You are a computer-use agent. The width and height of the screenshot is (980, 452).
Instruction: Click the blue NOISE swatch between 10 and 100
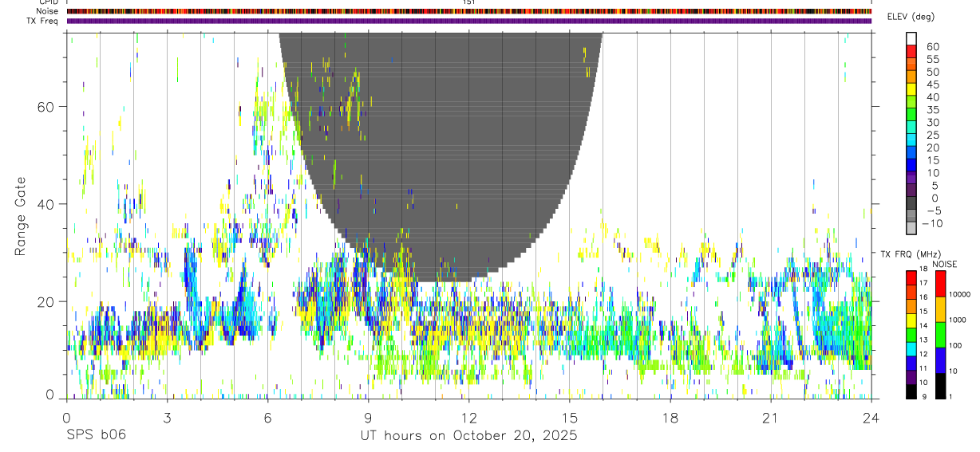940,360
